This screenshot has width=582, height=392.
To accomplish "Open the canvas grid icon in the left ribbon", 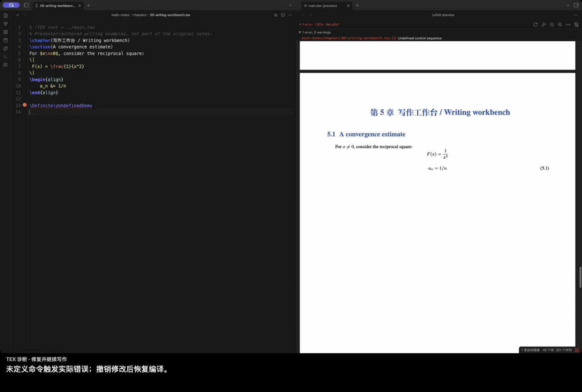I will point(5,32).
